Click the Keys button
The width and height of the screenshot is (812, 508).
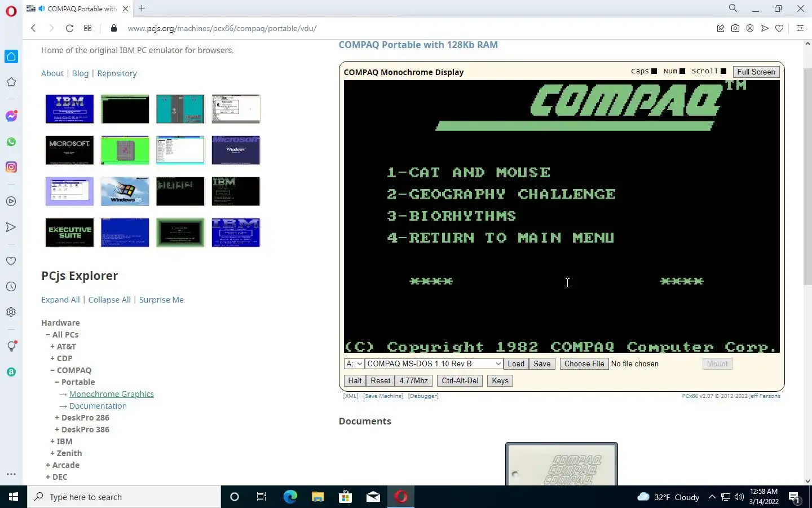coord(500,381)
